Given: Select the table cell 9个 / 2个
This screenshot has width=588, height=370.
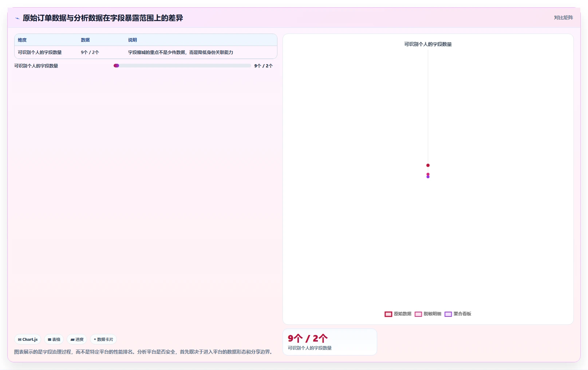Looking at the screenshot, I should click(x=90, y=52).
